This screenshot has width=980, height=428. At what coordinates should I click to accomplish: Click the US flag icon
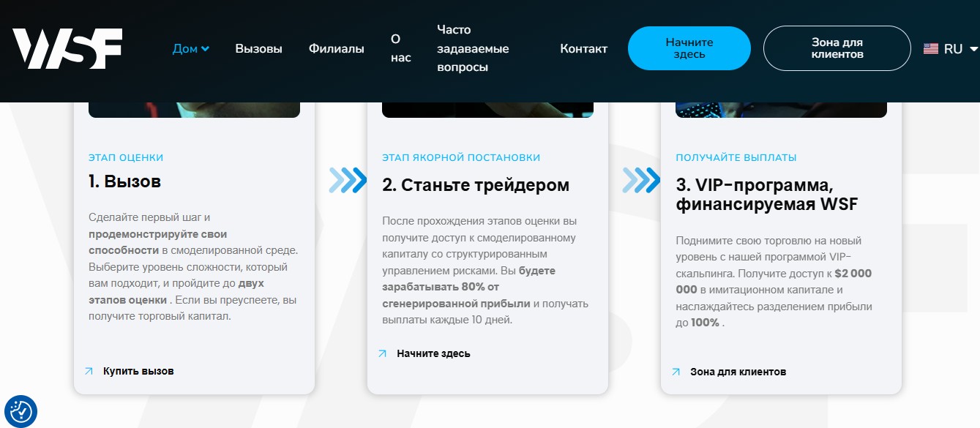pyautogui.click(x=931, y=49)
